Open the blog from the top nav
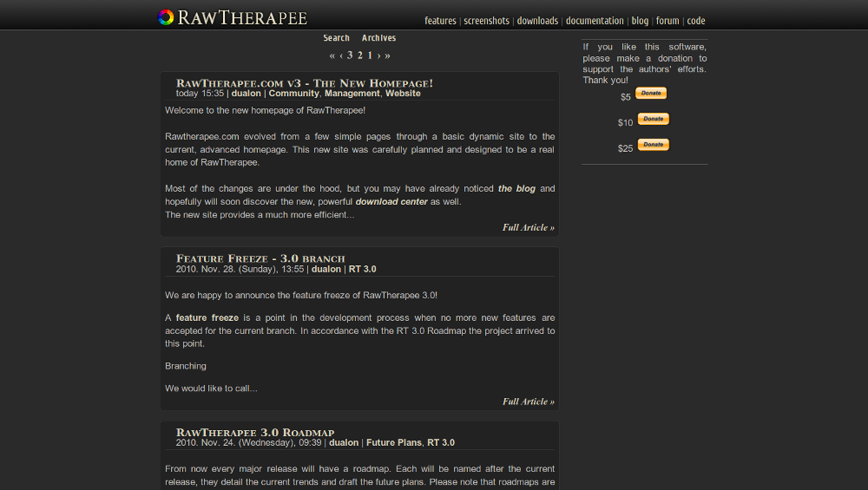The image size is (868, 490). pyautogui.click(x=640, y=21)
